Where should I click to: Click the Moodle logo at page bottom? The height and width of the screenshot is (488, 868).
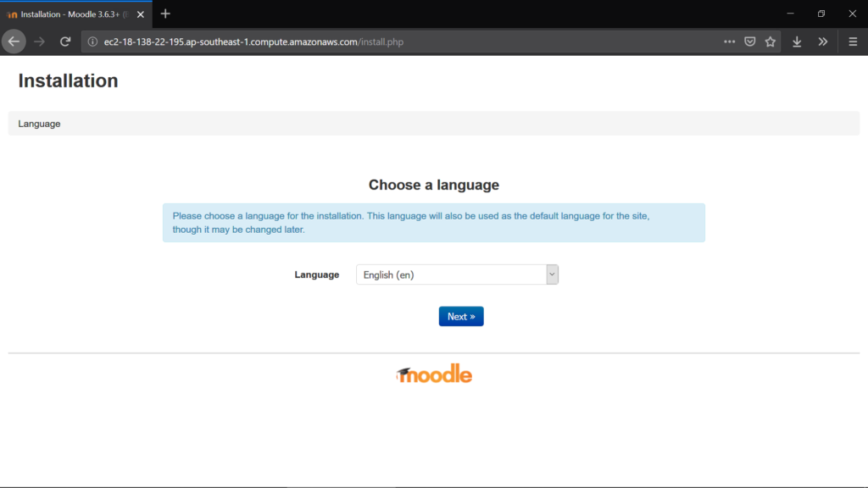(x=434, y=374)
